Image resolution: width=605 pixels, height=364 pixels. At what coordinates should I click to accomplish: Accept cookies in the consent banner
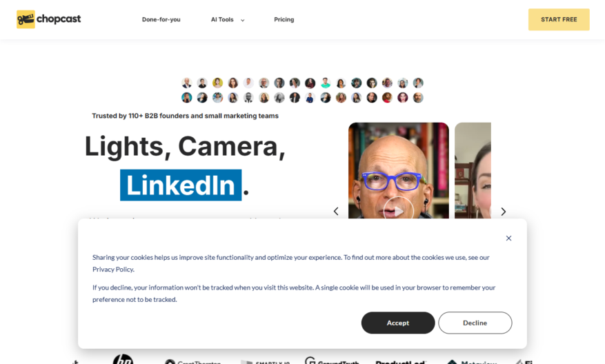point(398,323)
